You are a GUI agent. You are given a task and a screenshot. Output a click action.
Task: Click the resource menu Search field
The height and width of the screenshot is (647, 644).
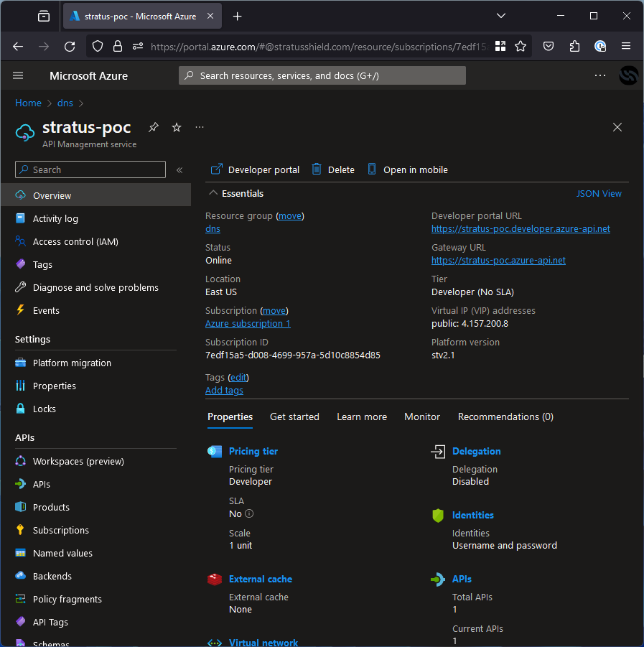(90, 169)
